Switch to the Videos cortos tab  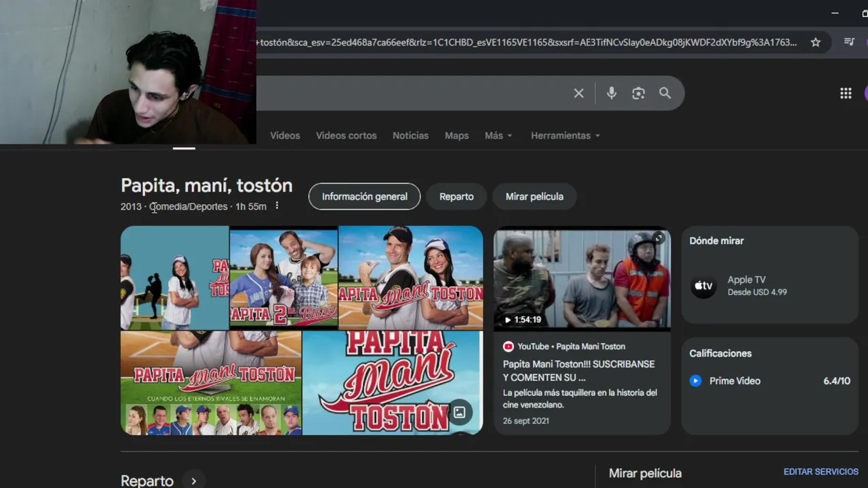[x=346, y=136]
